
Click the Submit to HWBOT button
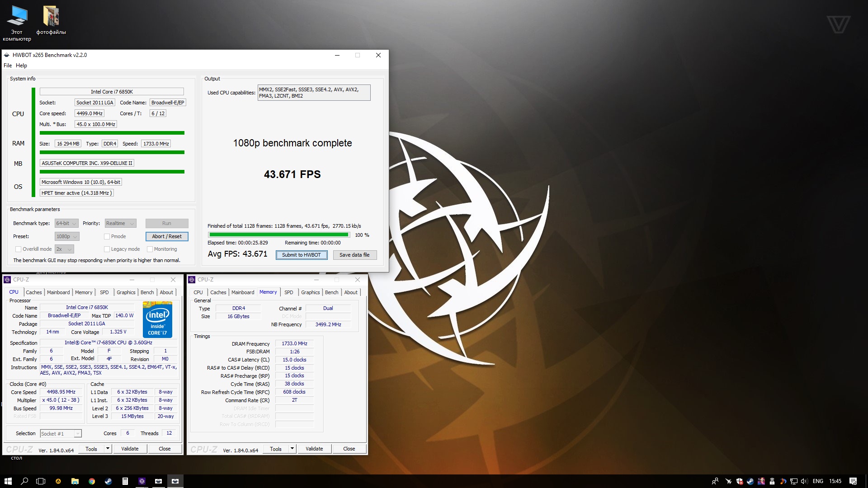point(302,255)
